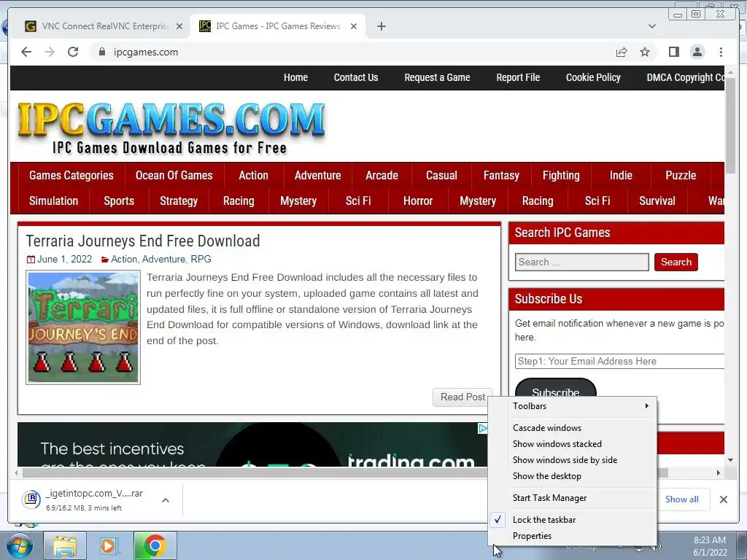The width and height of the screenshot is (747, 560).
Task: Open the Chrome side panel icon
Action: click(673, 52)
